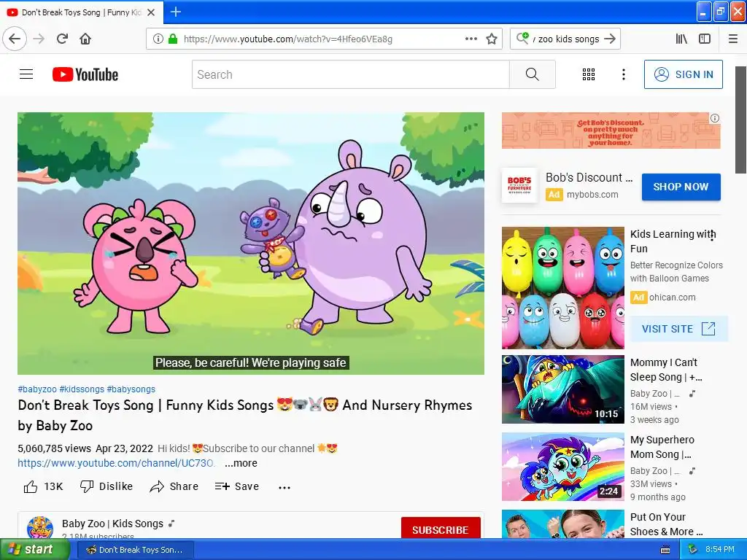Image resolution: width=747 pixels, height=560 pixels.
Task: Open the YouTube guide hamburger menu
Action: click(x=26, y=74)
